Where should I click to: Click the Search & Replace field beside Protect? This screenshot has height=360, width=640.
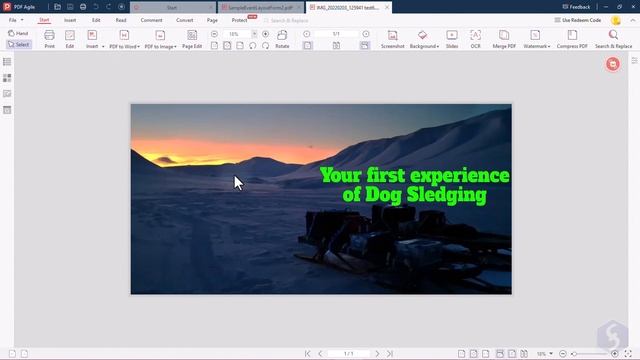pos(286,20)
